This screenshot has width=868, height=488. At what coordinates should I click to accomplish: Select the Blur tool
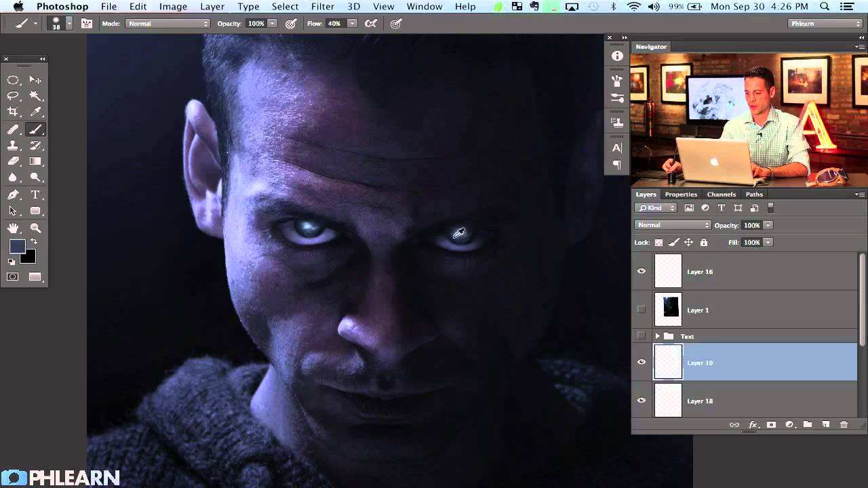[x=13, y=178]
